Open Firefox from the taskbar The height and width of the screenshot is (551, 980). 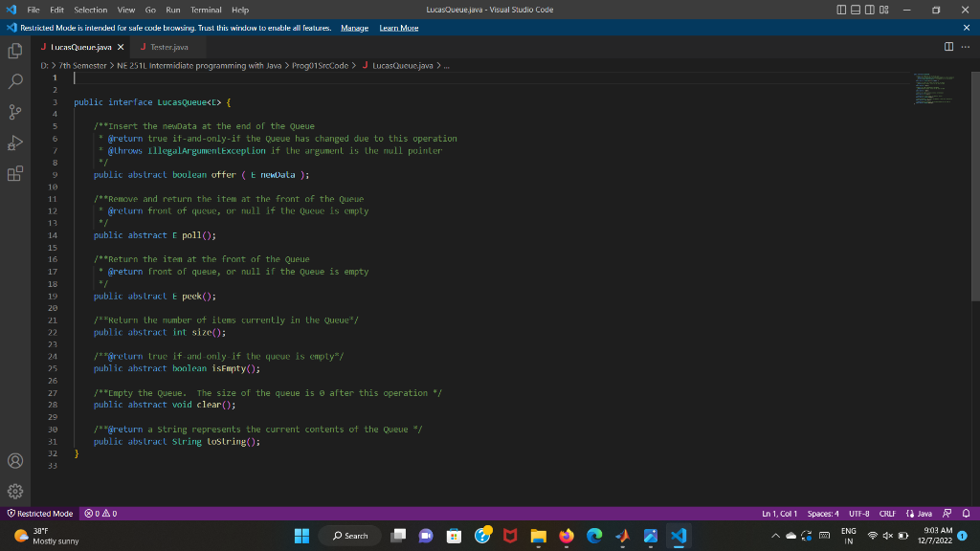click(565, 536)
